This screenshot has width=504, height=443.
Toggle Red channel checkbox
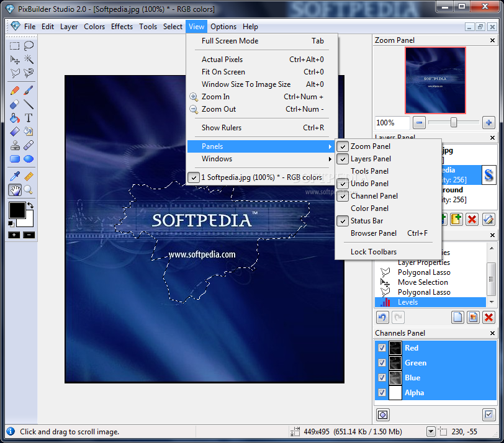382,348
